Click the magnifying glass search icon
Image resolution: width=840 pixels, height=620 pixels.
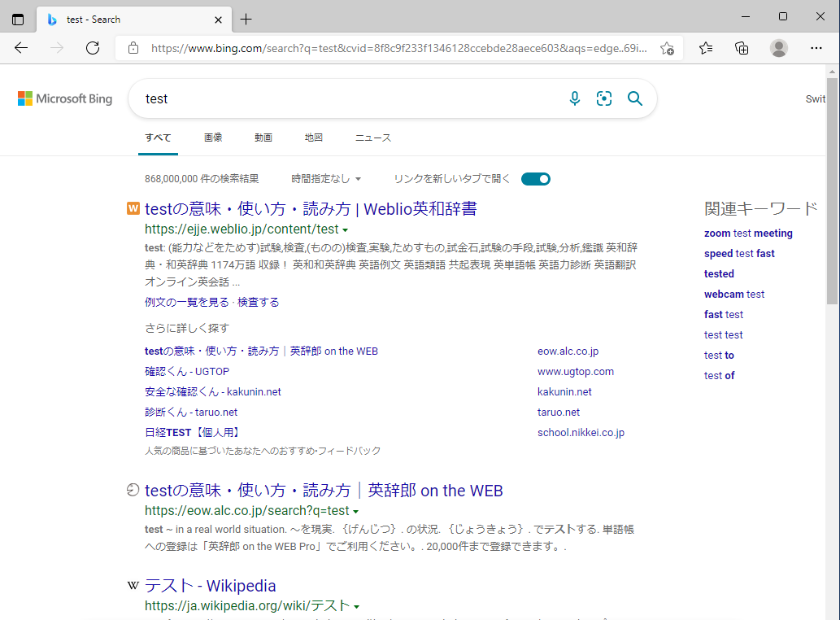tap(635, 98)
